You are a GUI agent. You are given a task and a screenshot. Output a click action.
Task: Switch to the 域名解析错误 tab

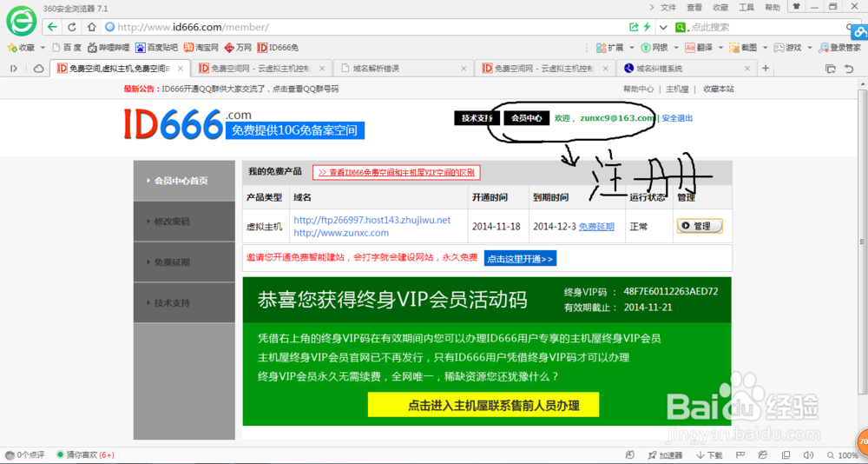(404, 69)
